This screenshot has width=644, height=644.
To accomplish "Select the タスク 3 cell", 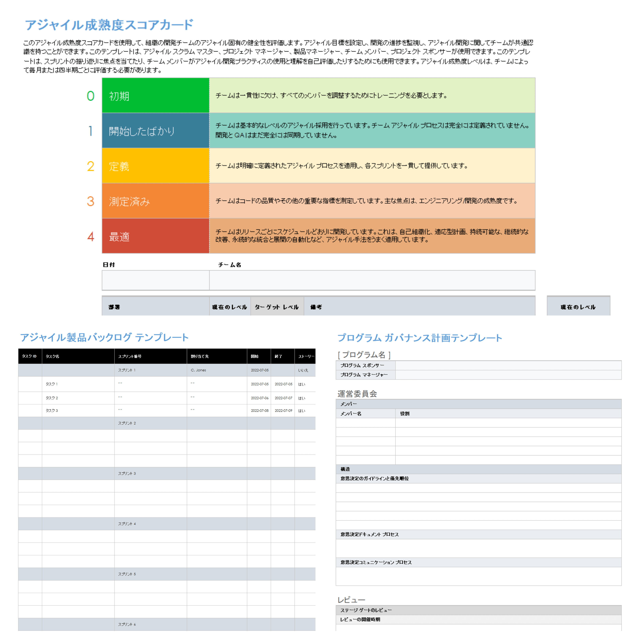I will point(78,411).
